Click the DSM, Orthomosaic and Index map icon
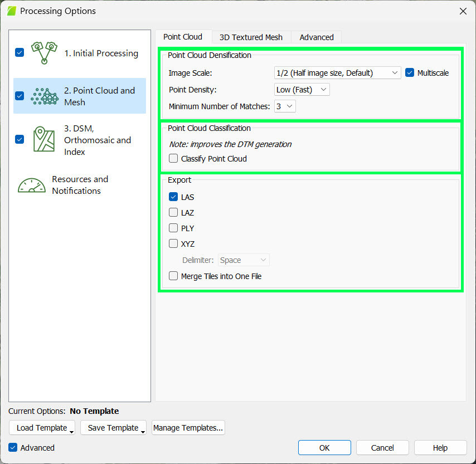This screenshot has width=476, height=464. [x=44, y=140]
